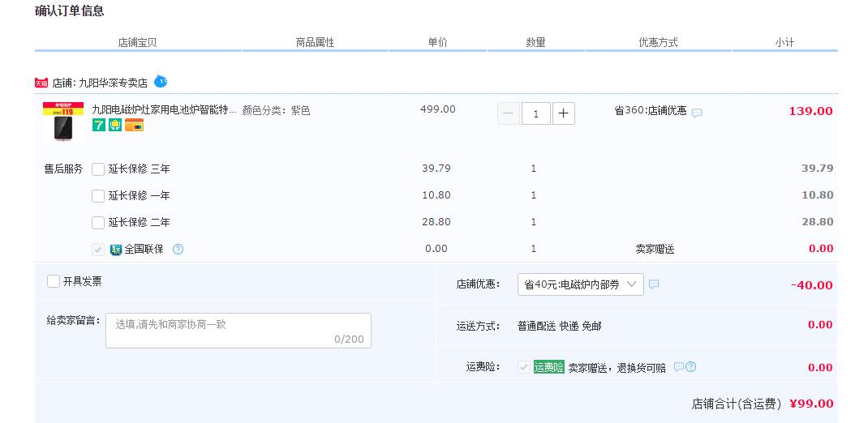Open the 九阳电磁炉 product thumbnail
The image size is (868, 423).
pyautogui.click(x=63, y=122)
